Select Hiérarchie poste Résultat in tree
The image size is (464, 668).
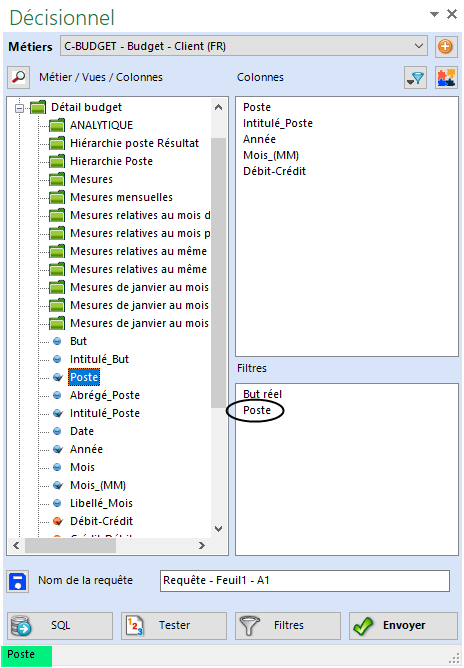click(x=134, y=143)
